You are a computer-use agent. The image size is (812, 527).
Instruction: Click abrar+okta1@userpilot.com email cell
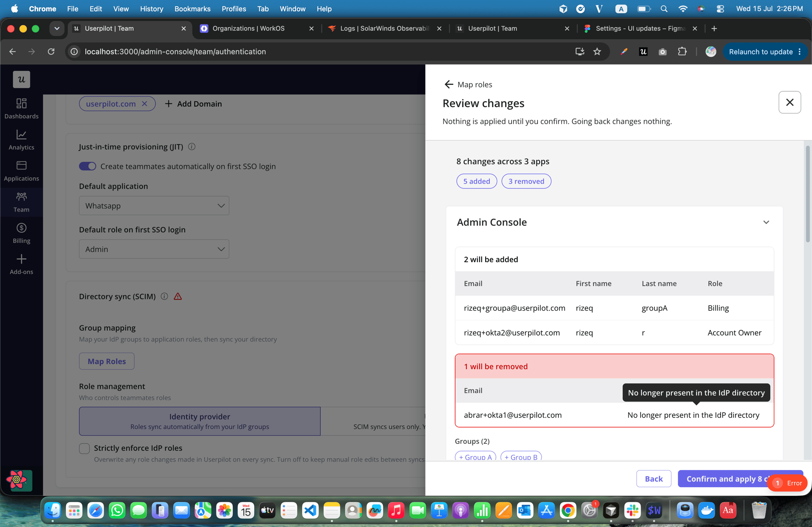pos(513,415)
